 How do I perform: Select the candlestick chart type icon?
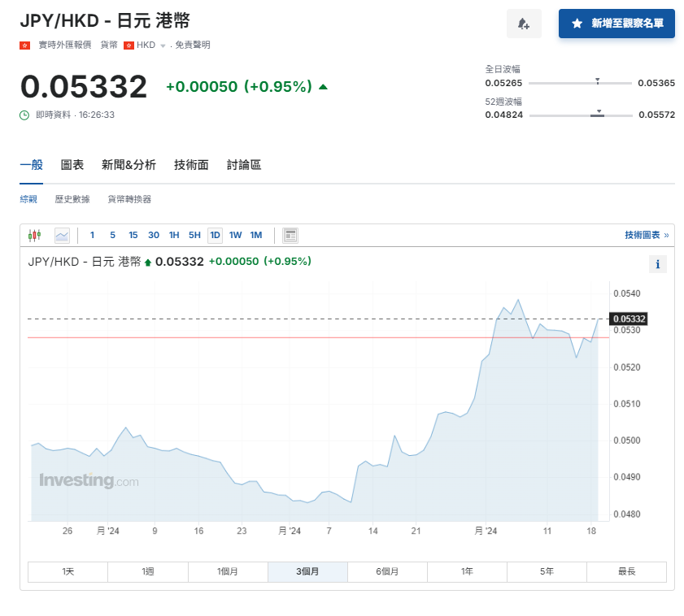(x=34, y=236)
